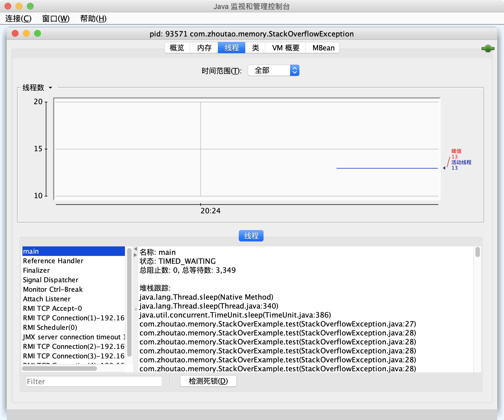504x420 pixels.
Task: Click the split pane expand-right arrow
Action: [x=136, y=255]
